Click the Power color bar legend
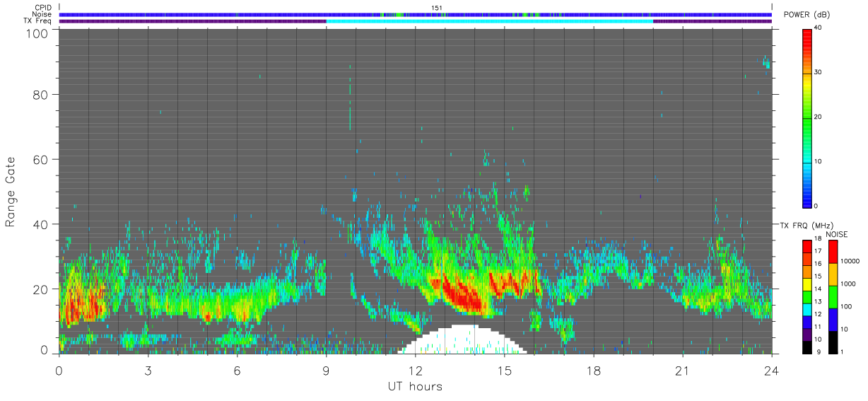The image size is (868, 401). pos(808,118)
